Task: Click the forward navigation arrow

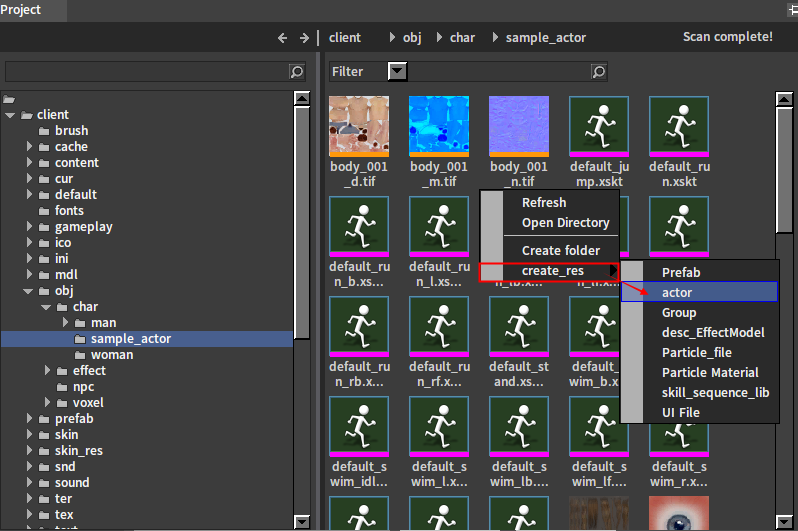Action: pos(305,38)
